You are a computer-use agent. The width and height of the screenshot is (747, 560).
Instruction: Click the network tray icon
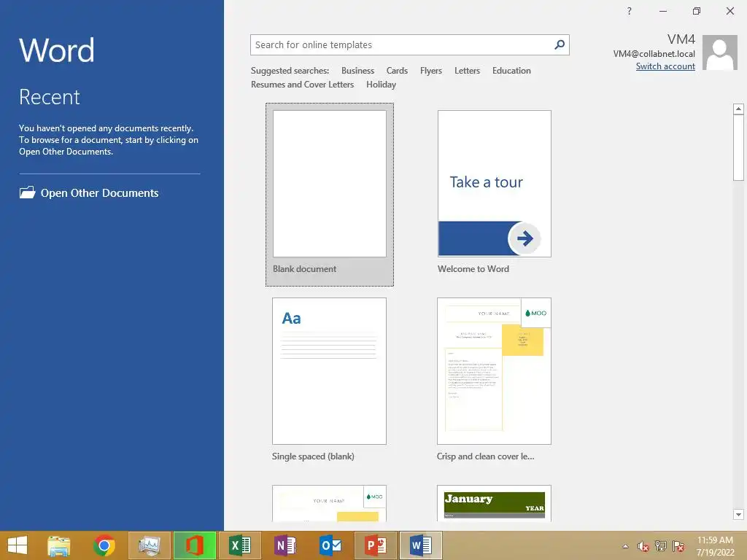coord(661,546)
